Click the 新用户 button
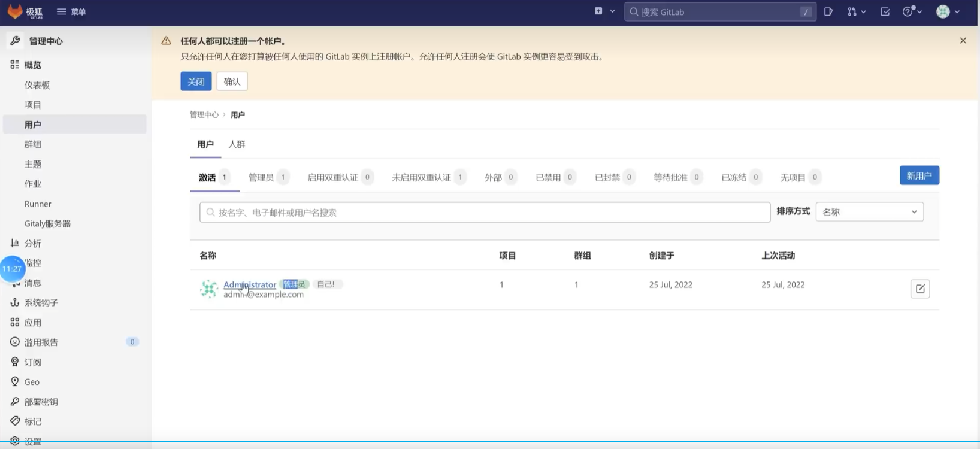 point(919,175)
